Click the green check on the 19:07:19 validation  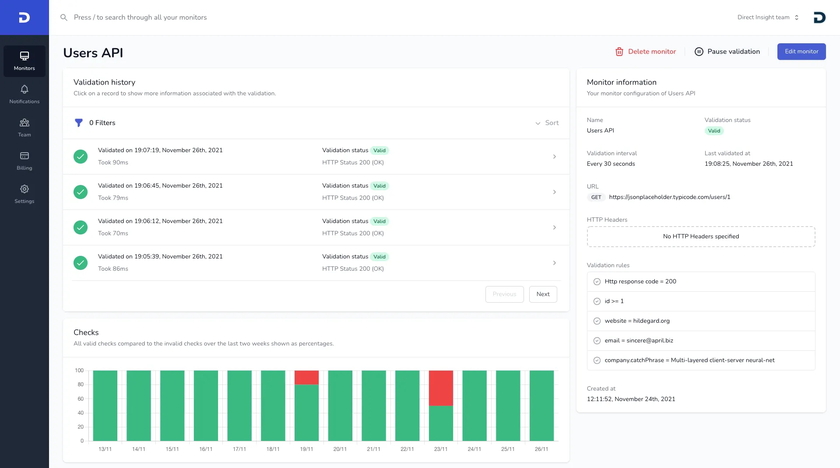(81, 156)
